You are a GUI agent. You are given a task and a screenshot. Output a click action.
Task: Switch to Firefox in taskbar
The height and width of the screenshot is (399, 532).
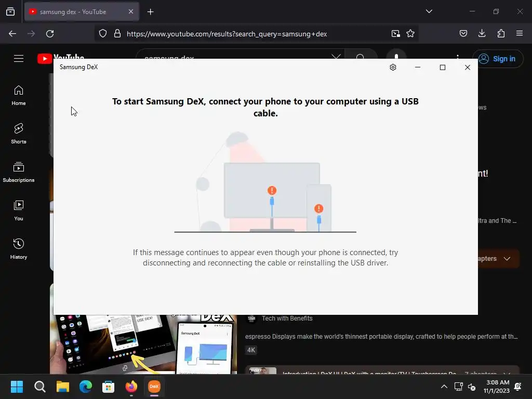tap(131, 387)
